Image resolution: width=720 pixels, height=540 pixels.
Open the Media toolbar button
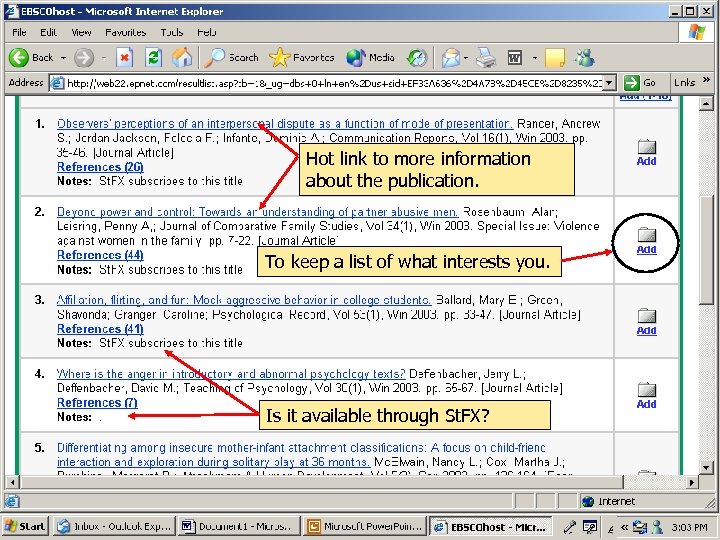pos(370,58)
